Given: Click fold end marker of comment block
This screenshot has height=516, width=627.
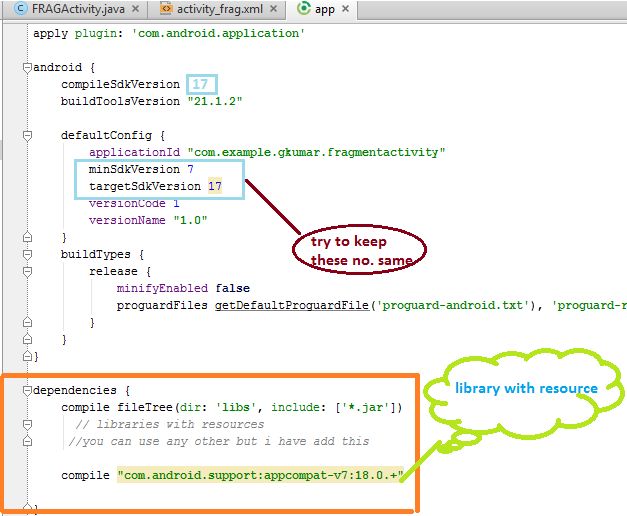Looking at the screenshot, I should point(27,441).
